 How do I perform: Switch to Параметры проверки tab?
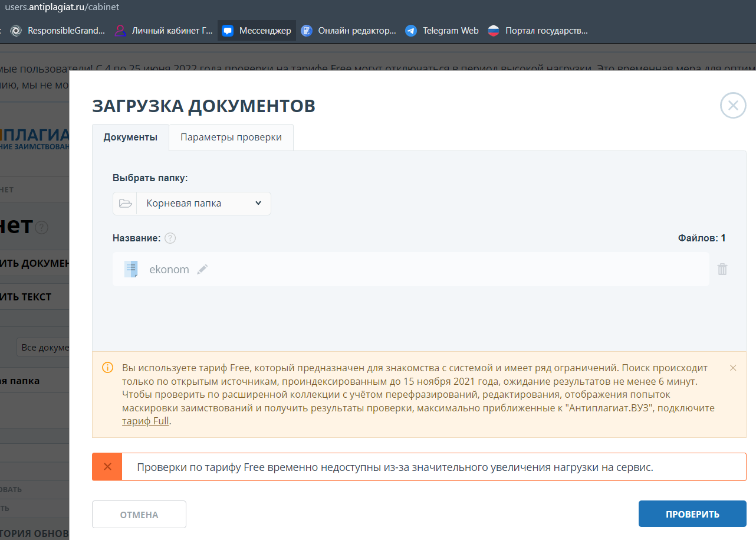[231, 137]
